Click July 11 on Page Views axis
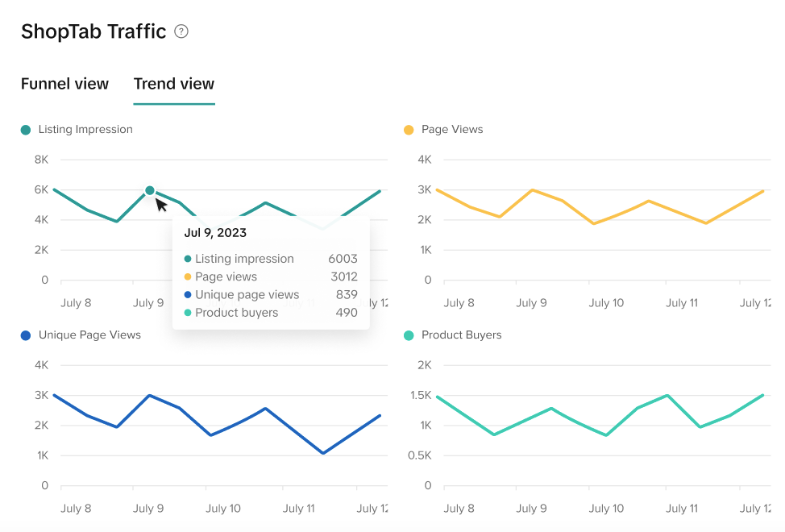Screen dimensions: 785x532 (682, 303)
